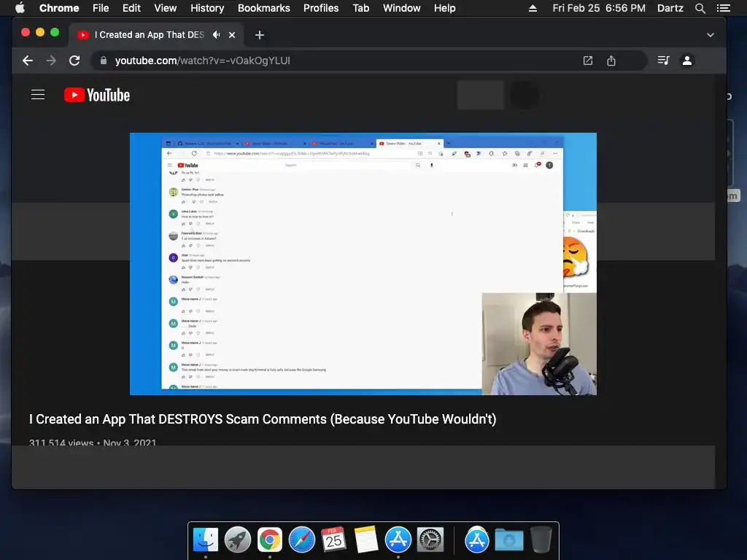Open the Chrome profile avatar button

(687, 61)
